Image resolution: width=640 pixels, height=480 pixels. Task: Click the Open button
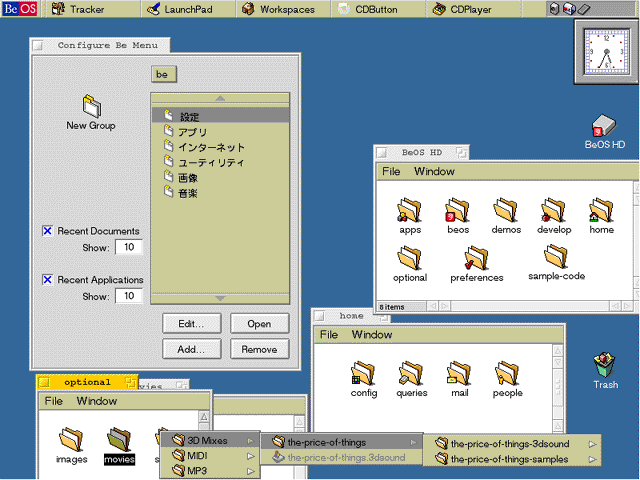[260, 324]
